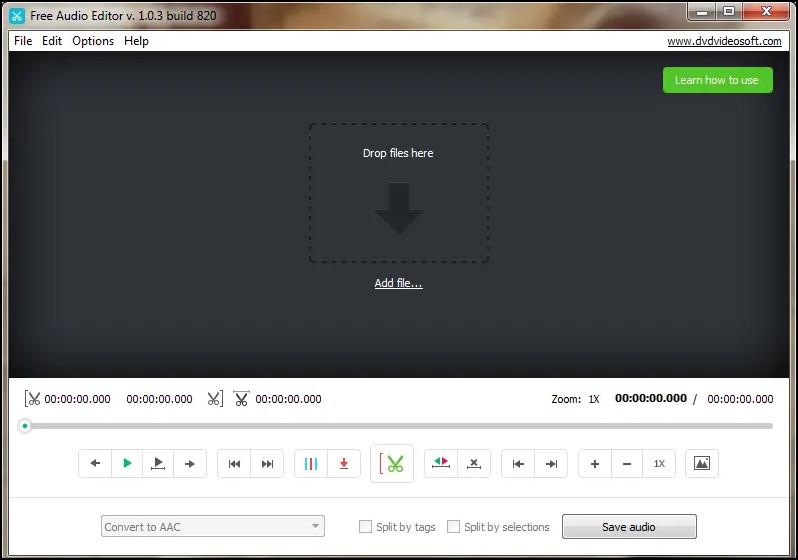Click the total duration timecode at right
Viewport: 798px width, 560px height.
coord(740,399)
